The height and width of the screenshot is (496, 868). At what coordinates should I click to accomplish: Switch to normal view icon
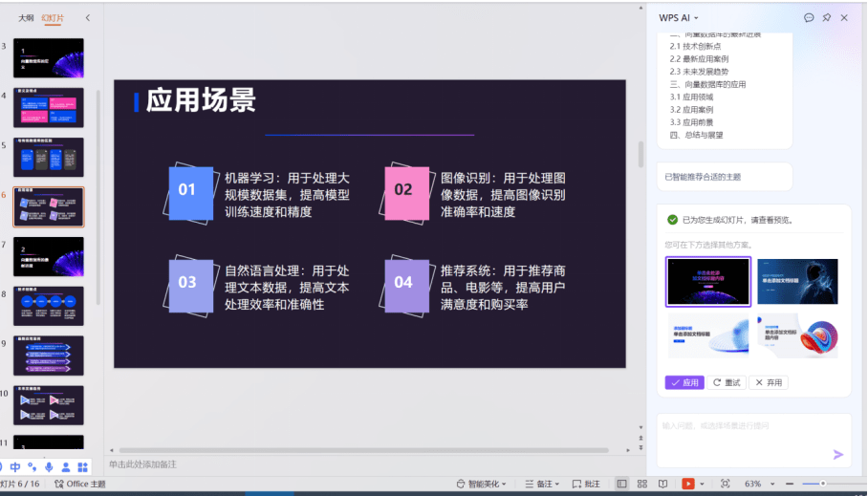(621, 484)
